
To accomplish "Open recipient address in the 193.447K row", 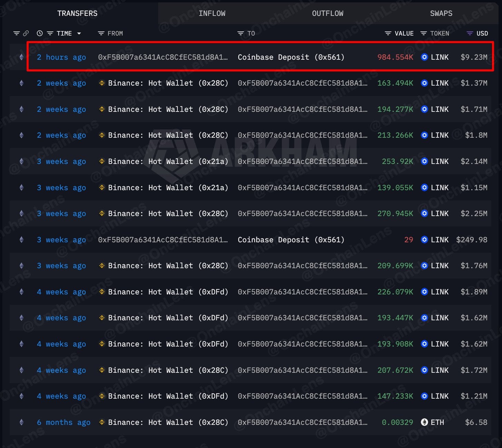I will (x=302, y=318).
